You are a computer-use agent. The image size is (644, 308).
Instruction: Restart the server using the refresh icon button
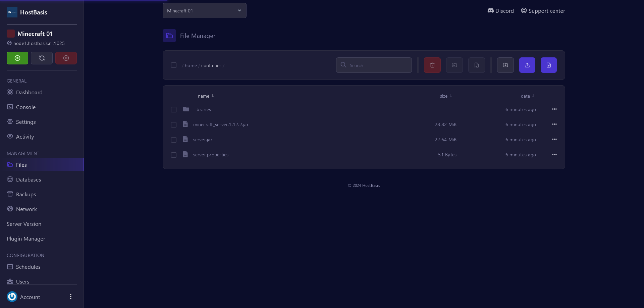click(x=42, y=58)
